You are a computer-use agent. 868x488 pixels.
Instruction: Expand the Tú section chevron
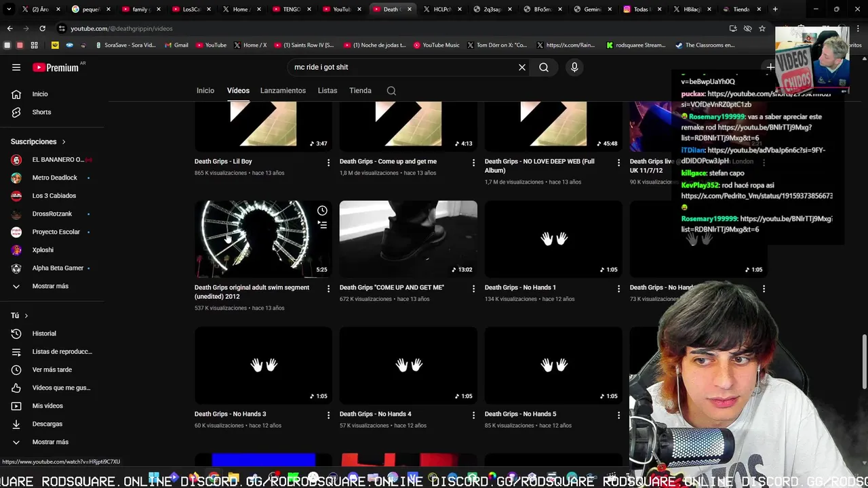pyautogui.click(x=26, y=316)
